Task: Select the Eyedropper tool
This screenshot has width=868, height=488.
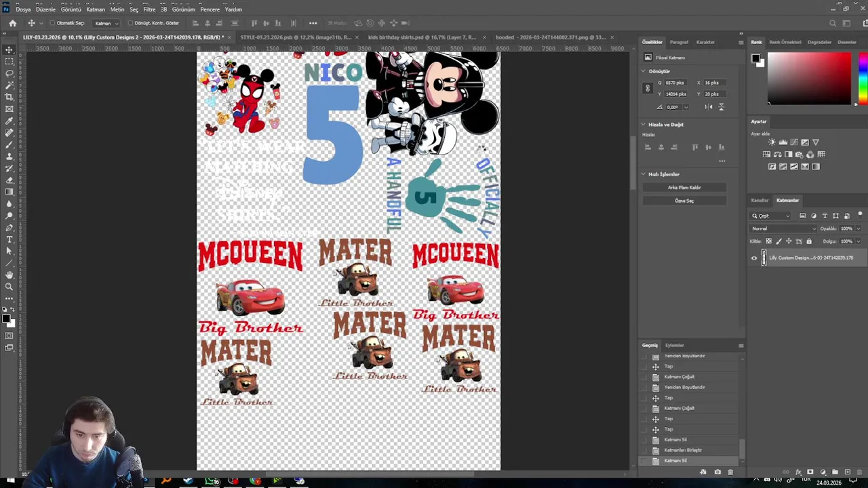Action: (9, 121)
